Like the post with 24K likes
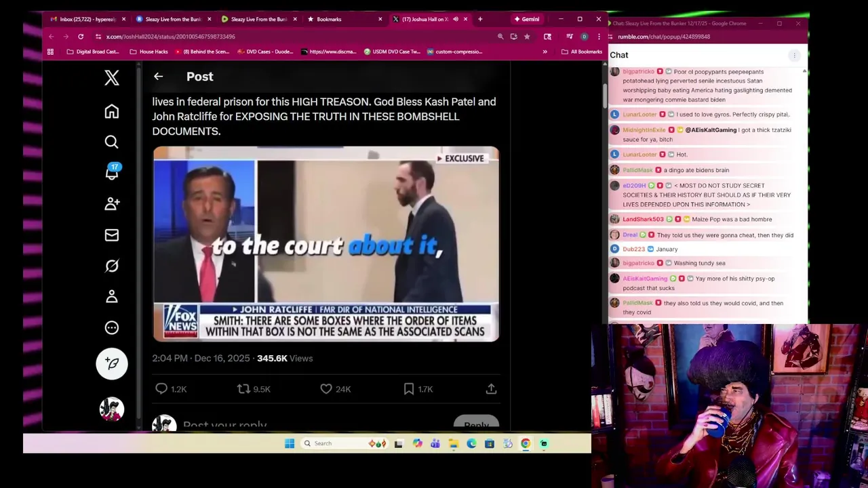The width and height of the screenshot is (868, 488). click(x=335, y=388)
